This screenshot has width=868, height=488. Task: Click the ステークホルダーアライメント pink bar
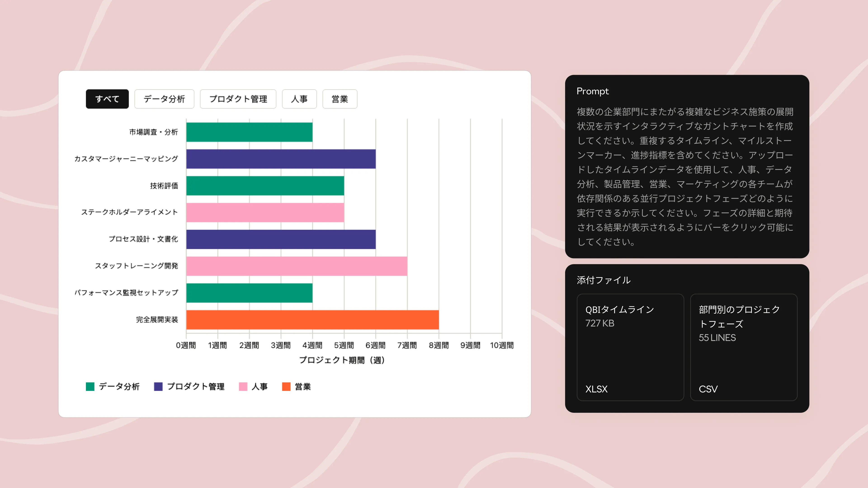(265, 213)
